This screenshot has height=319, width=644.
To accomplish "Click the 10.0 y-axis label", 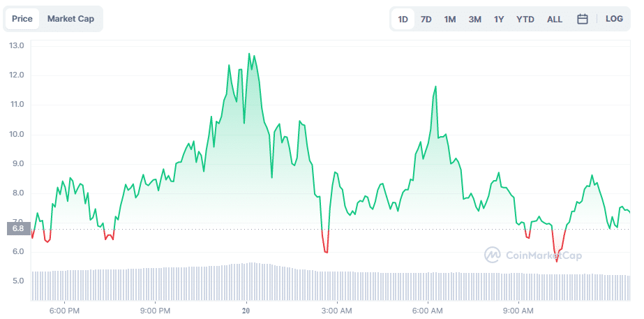I will coord(17,135).
